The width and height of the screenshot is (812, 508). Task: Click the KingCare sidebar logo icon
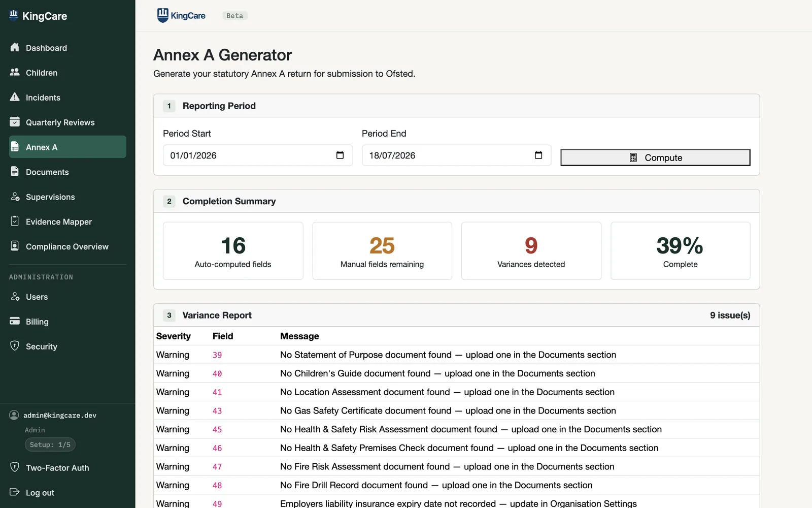(x=14, y=15)
